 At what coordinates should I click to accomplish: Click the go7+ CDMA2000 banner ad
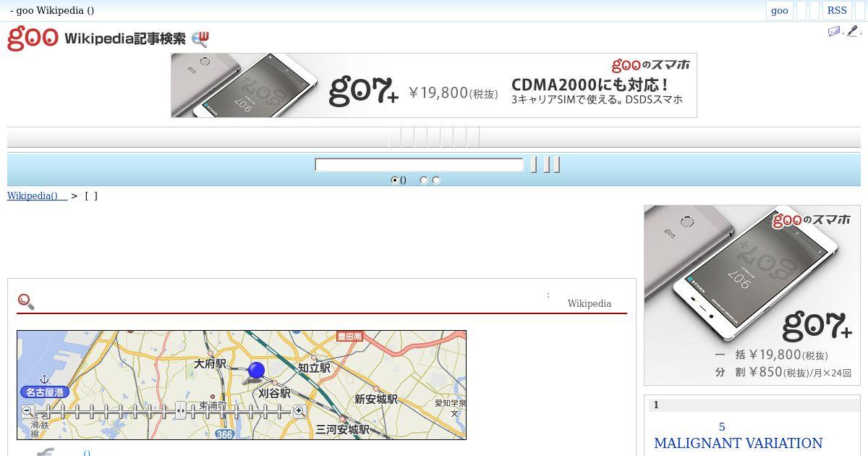[x=434, y=85]
